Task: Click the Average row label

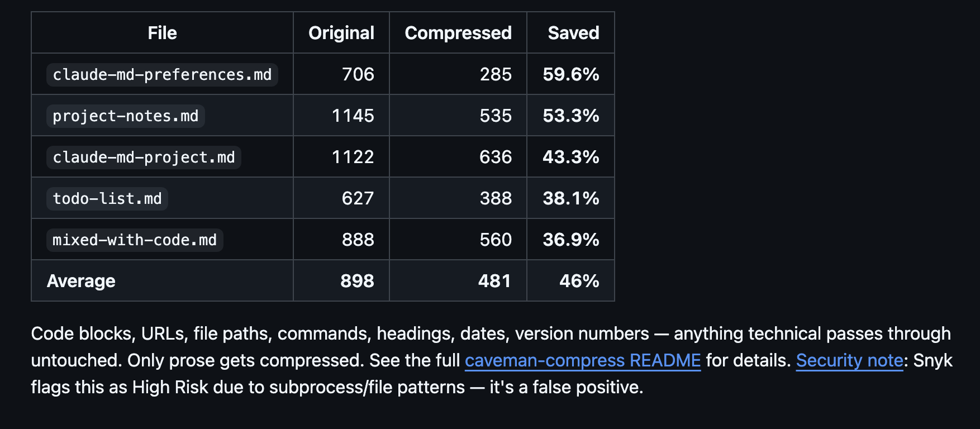Action: pos(81,281)
